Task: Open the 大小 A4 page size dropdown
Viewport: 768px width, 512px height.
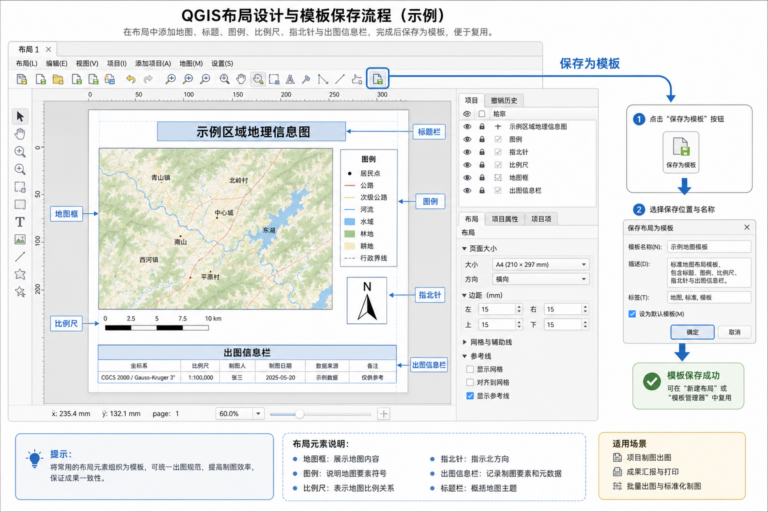Action: [541, 264]
